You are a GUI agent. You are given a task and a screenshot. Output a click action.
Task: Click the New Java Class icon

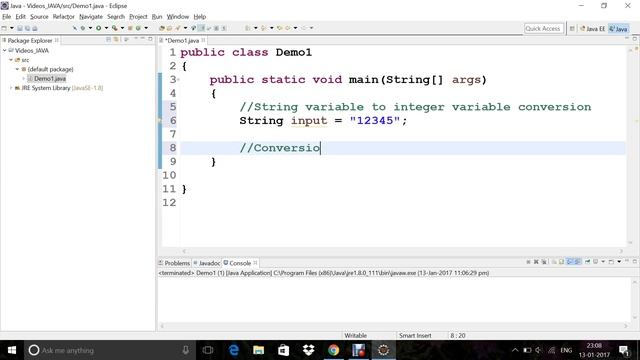click(138, 28)
